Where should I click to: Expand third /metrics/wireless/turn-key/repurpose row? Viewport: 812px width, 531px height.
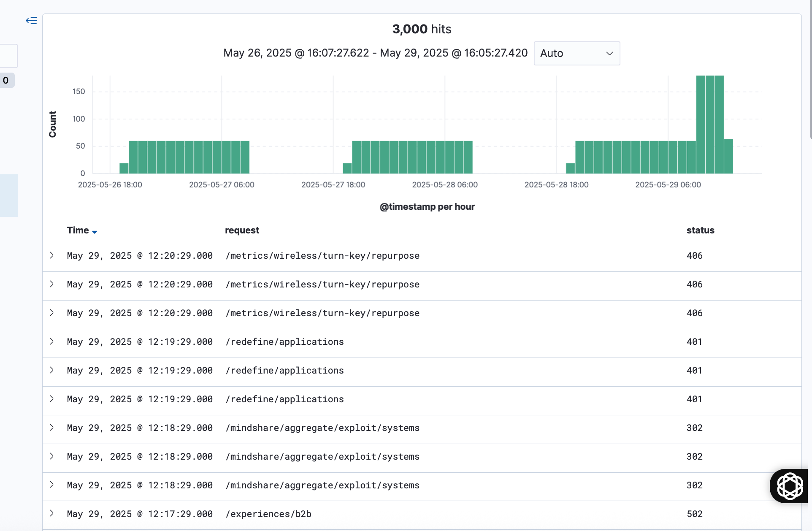(x=52, y=313)
